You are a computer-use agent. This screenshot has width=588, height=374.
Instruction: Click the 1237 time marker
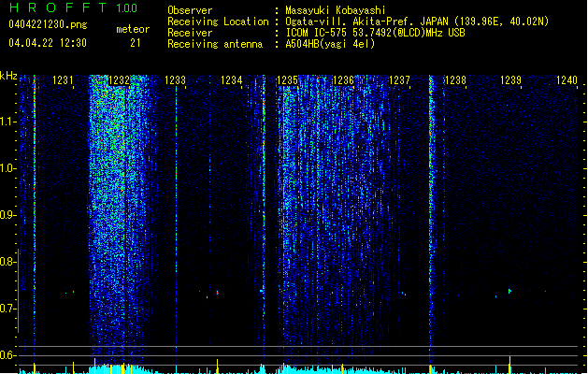click(x=400, y=80)
